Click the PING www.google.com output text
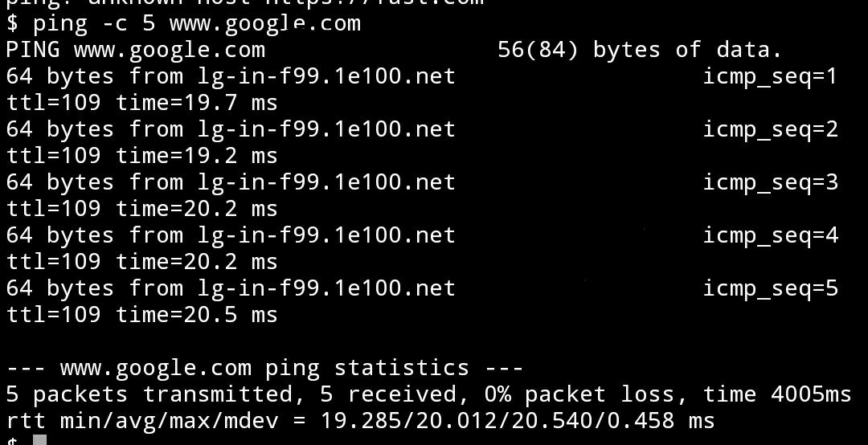 tap(135, 50)
